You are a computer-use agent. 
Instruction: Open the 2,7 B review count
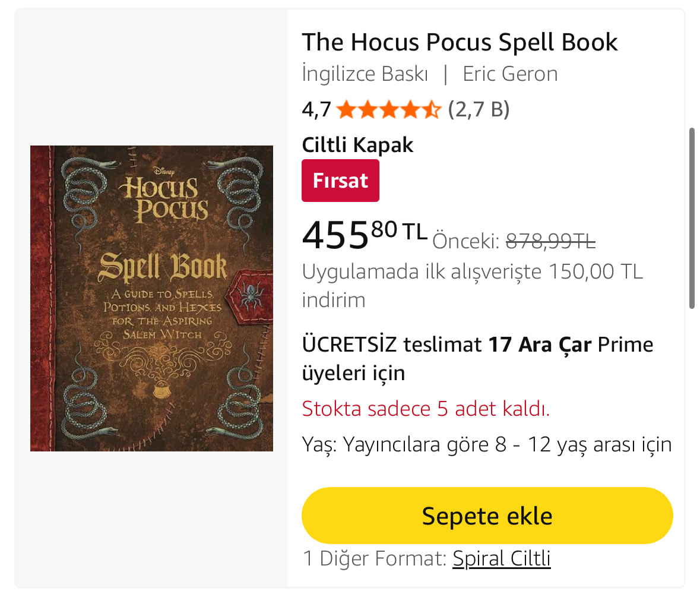[x=479, y=110]
